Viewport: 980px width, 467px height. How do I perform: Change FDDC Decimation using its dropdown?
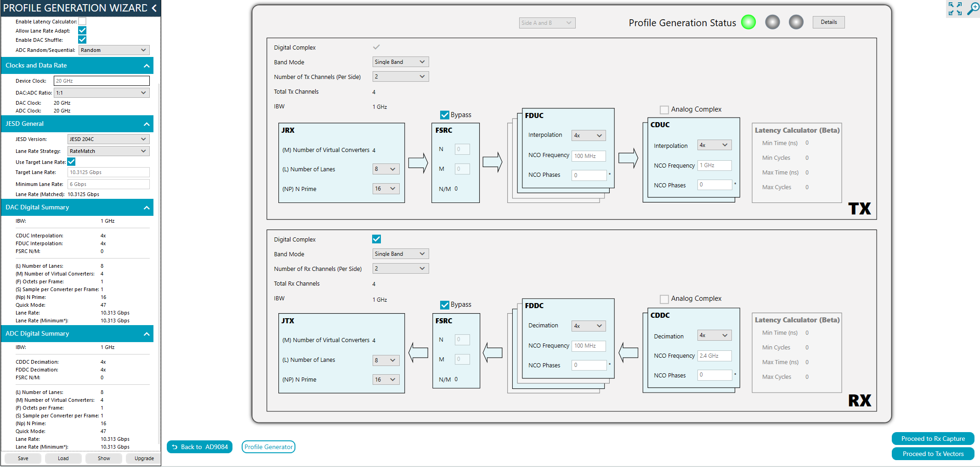588,326
